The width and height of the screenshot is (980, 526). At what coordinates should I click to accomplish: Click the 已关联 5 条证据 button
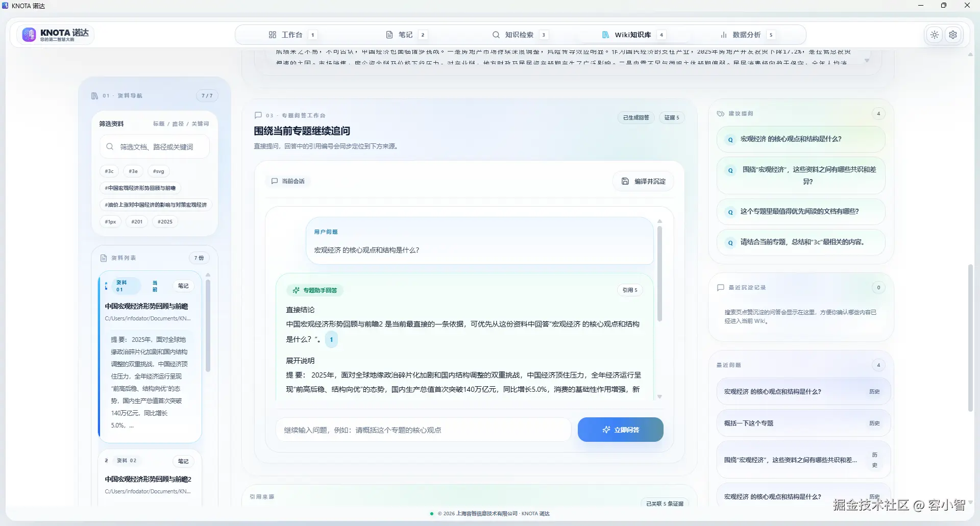tap(665, 503)
